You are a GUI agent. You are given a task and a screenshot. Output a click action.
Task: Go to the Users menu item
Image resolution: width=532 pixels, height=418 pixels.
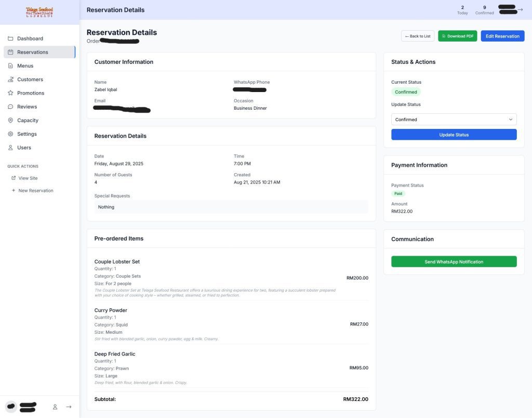[24, 148]
